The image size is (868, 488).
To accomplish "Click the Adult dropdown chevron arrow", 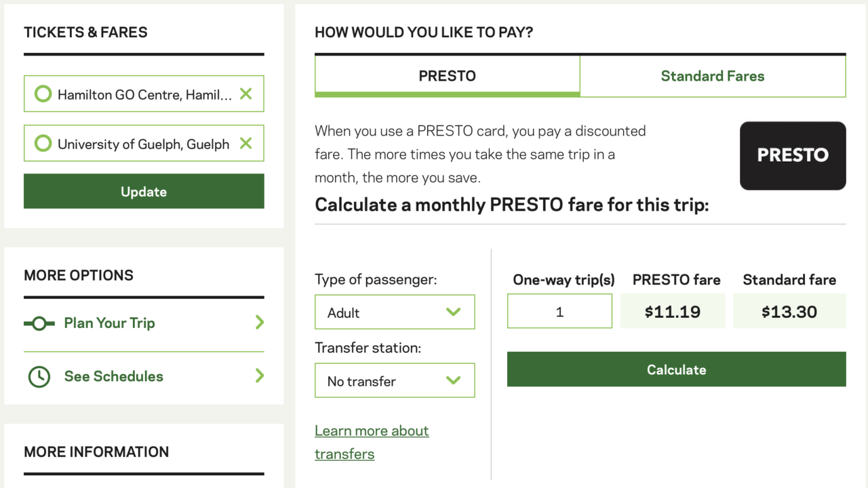I will (453, 312).
